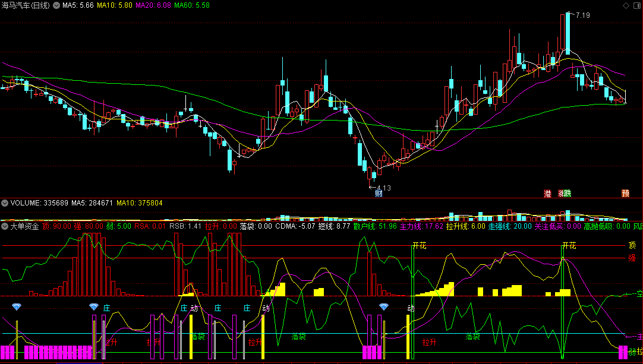643x364 pixels.
Task: Click the 短线: 8.77 indicator value
Action: coord(334,226)
